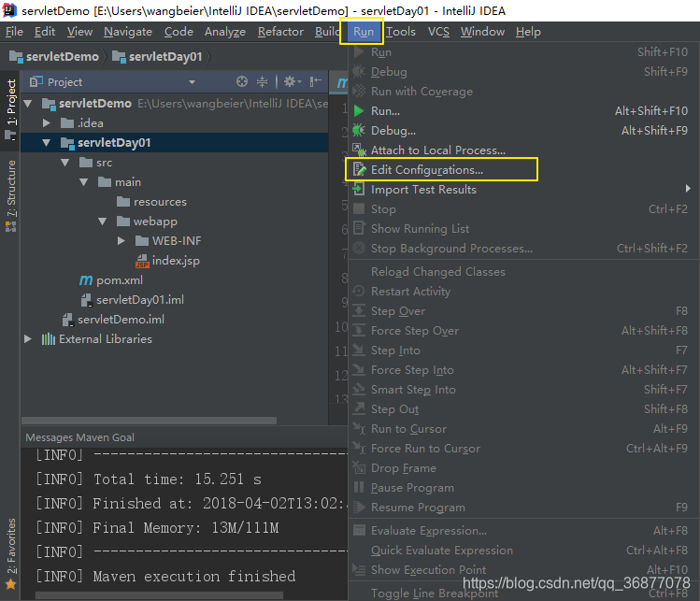
Task: Click the Evaluate Expression calculator icon
Action: [359, 531]
